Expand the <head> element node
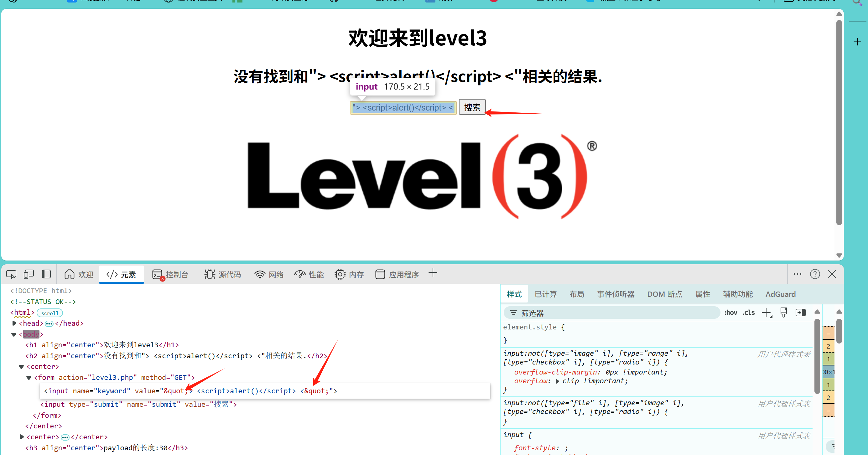Viewport: 868px width, 455px height. [14, 323]
